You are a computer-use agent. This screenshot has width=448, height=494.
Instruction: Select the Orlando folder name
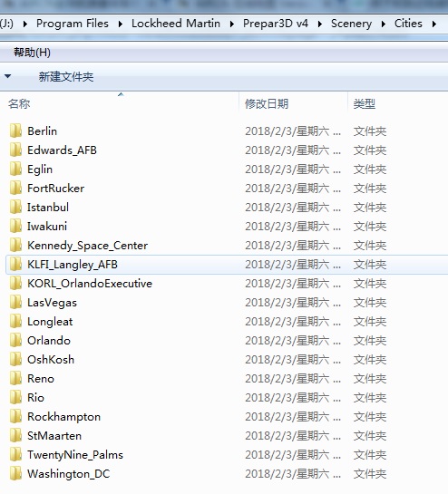[x=49, y=341]
